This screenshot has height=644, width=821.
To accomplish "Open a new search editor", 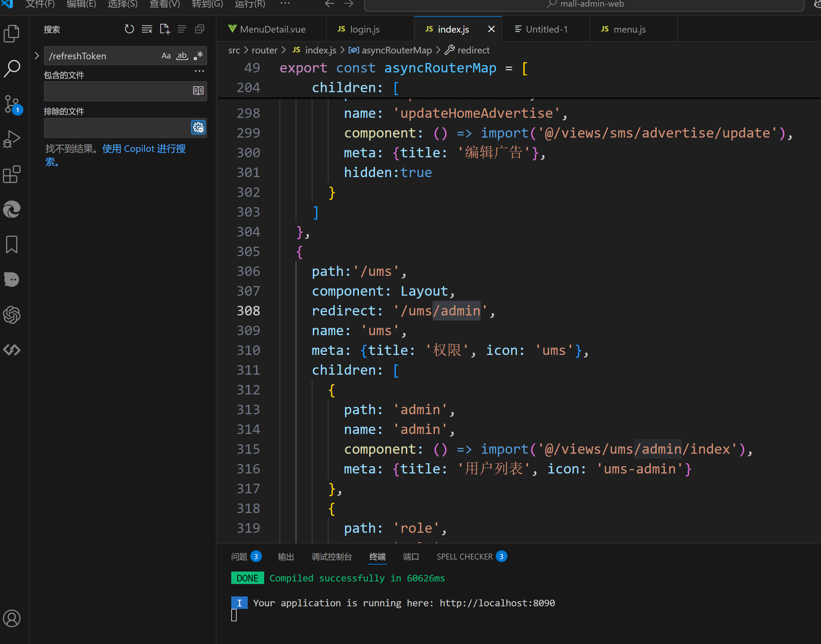I will (x=165, y=29).
